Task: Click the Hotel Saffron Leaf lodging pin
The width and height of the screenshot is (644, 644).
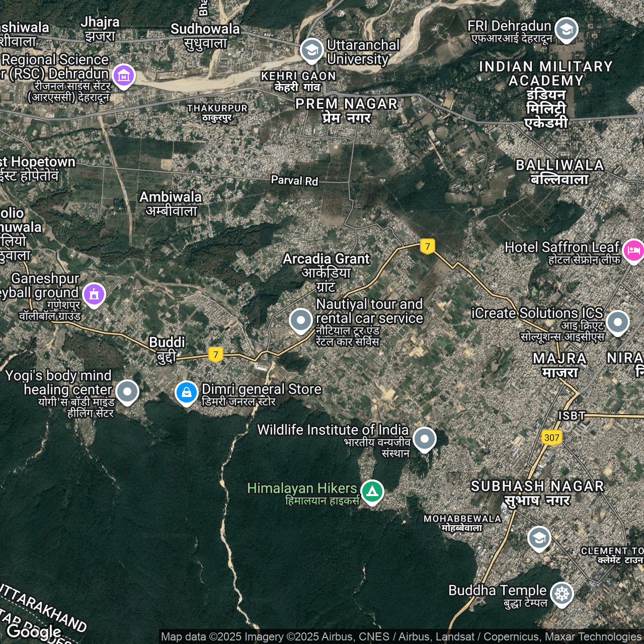Action: [633, 250]
